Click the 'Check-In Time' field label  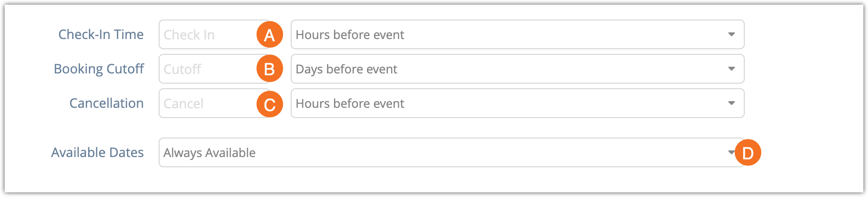tap(101, 34)
